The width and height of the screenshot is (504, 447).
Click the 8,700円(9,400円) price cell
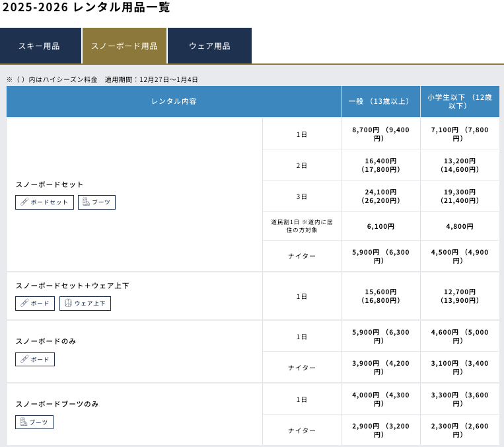(x=381, y=134)
